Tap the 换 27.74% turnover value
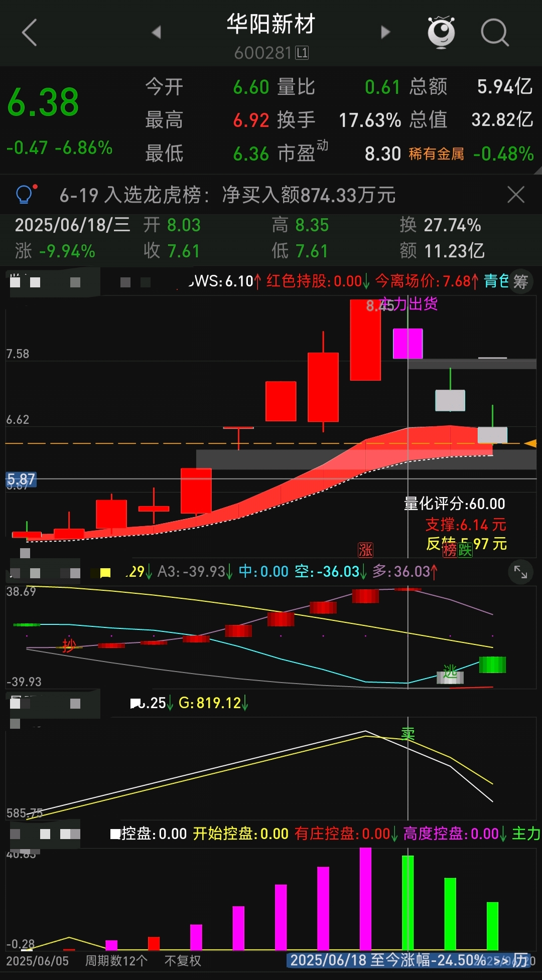 pos(440,225)
